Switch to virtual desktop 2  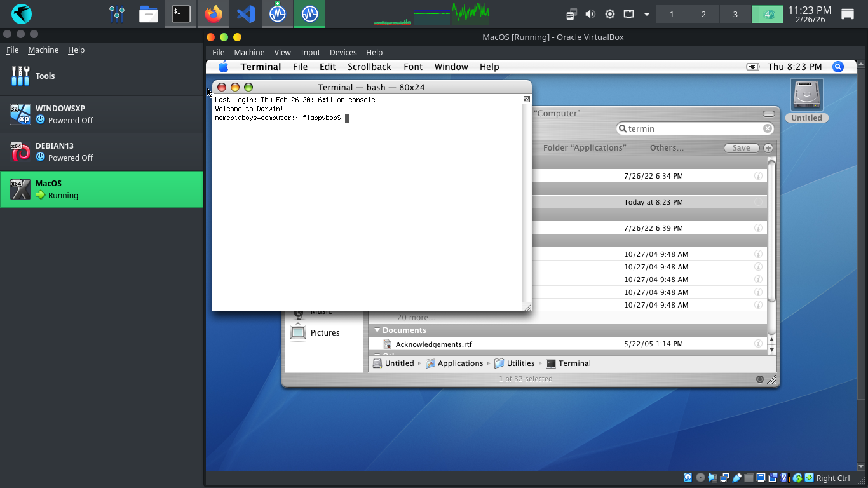pos(703,14)
